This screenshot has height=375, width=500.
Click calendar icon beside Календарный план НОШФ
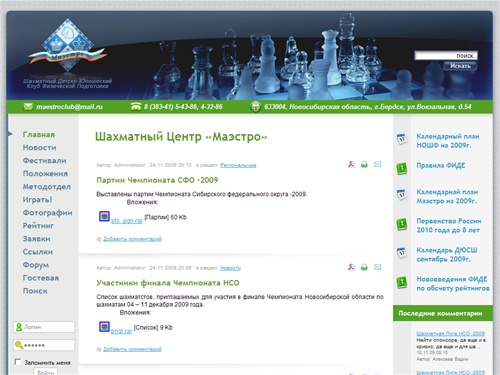(402, 139)
